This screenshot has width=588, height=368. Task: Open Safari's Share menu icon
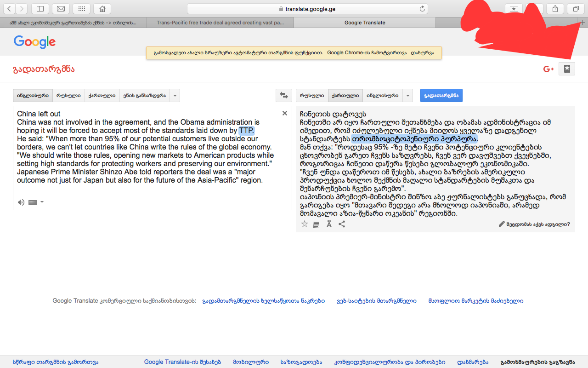point(555,8)
